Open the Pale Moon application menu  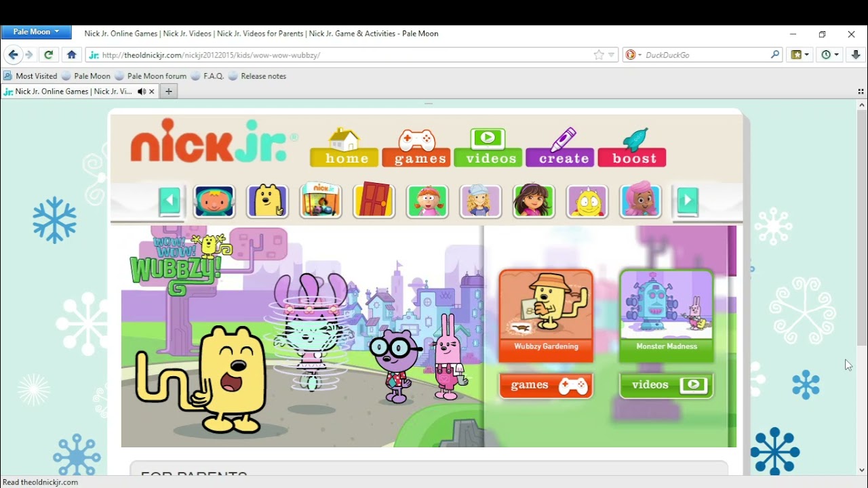[x=36, y=32]
